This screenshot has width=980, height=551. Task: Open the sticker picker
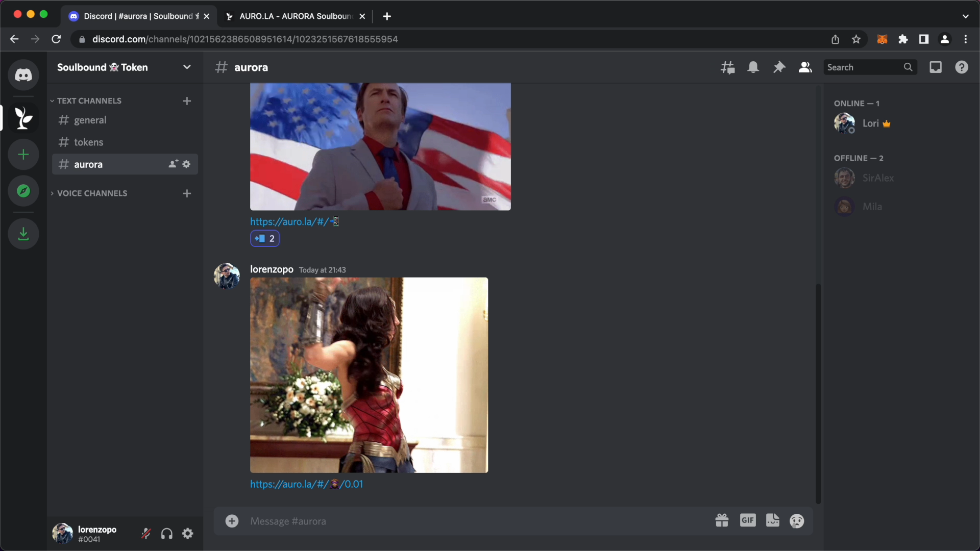pos(773,520)
